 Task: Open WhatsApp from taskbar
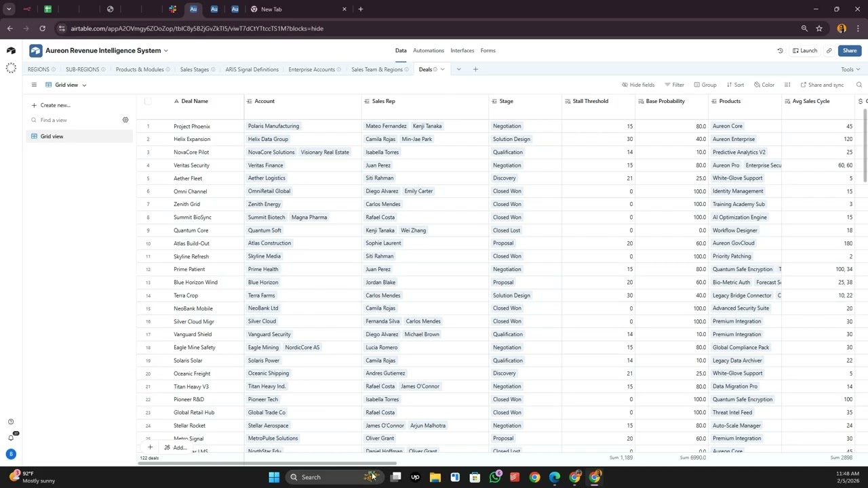(495, 477)
